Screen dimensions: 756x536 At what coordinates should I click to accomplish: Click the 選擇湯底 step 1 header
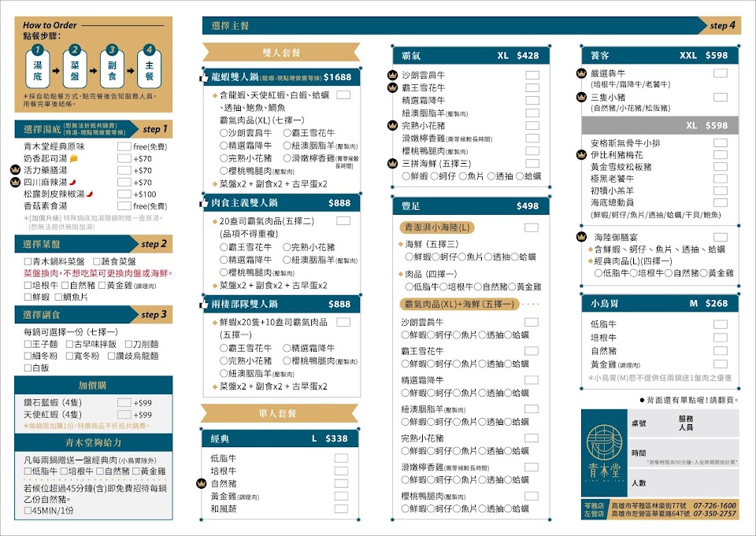tap(94, 129)
